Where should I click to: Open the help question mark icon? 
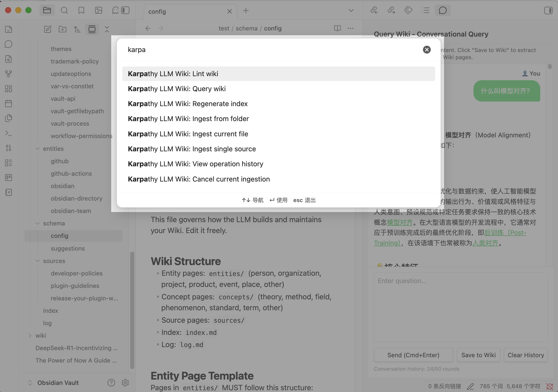[111, 383]
